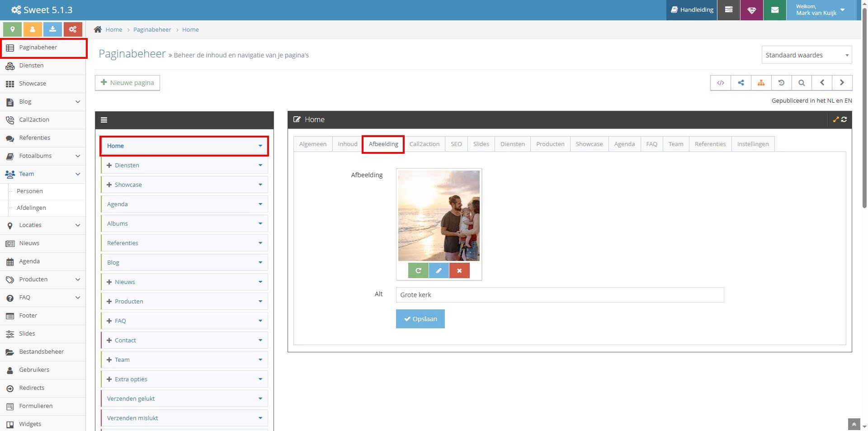Expand the Blog sidebar menu
The image size is (868, 431).
point(78,102)
